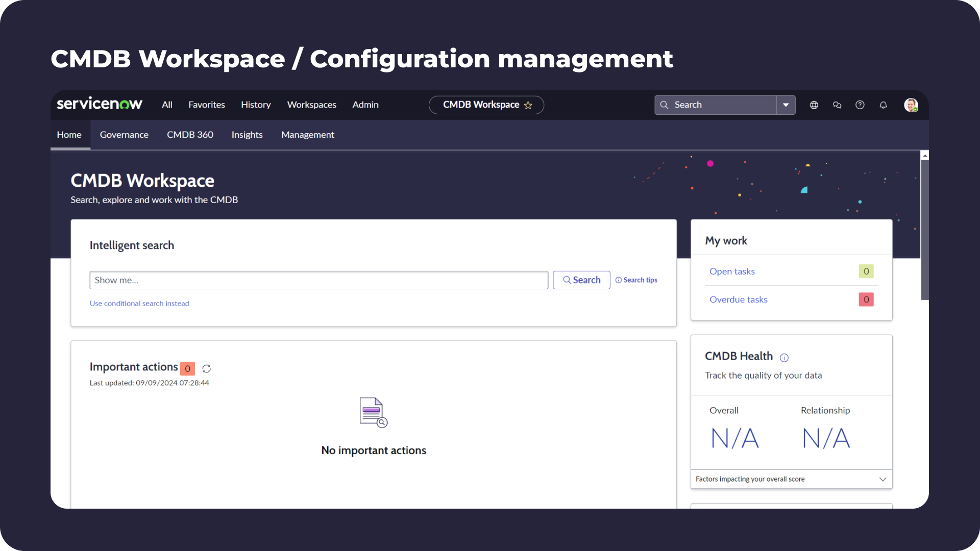Screen dimensions: 980x551
Task: Open the globe scope selector icon
Action: [x=814, y=105]
